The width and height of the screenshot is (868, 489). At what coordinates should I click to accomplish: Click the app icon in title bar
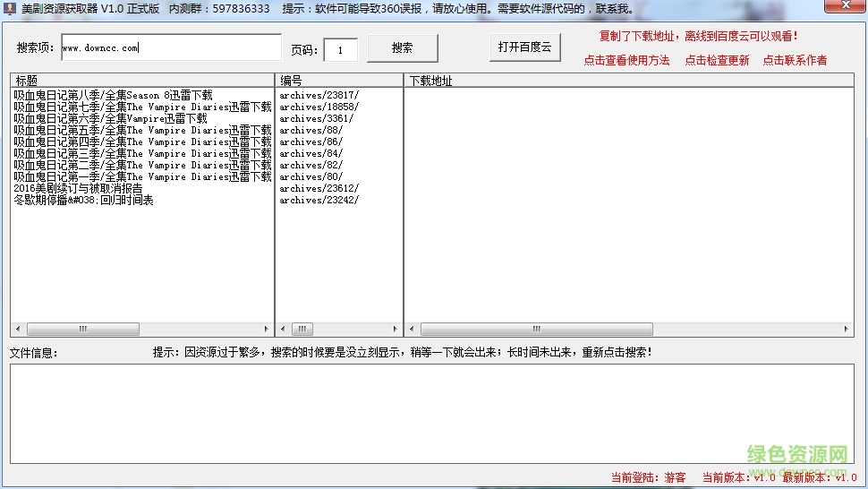(x=10, y=9)
